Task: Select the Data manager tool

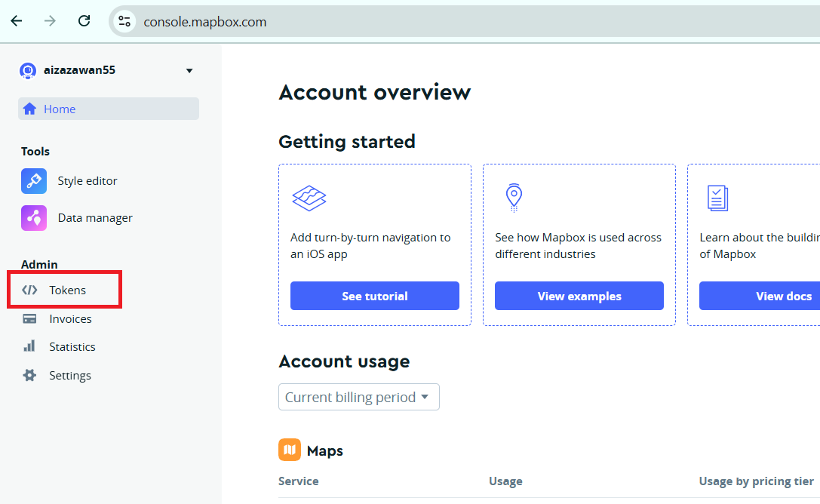Action: click(x=94, y=217)
